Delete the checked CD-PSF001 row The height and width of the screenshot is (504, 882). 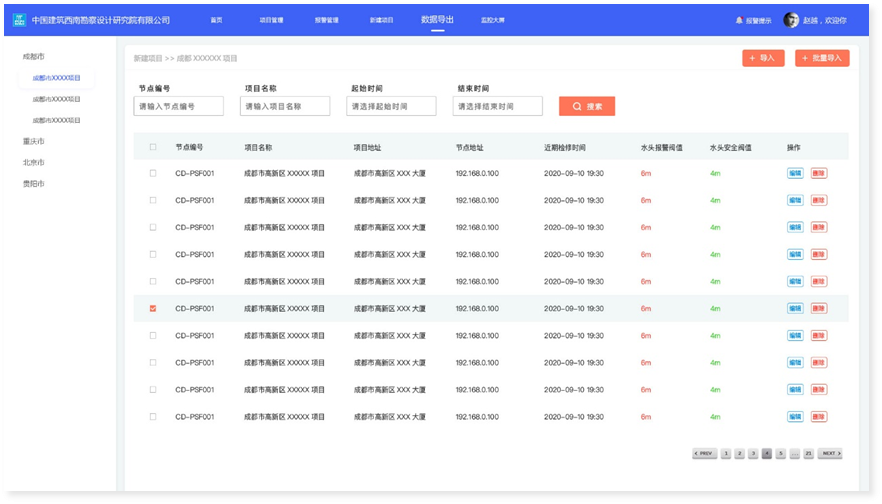pos(818,308)
